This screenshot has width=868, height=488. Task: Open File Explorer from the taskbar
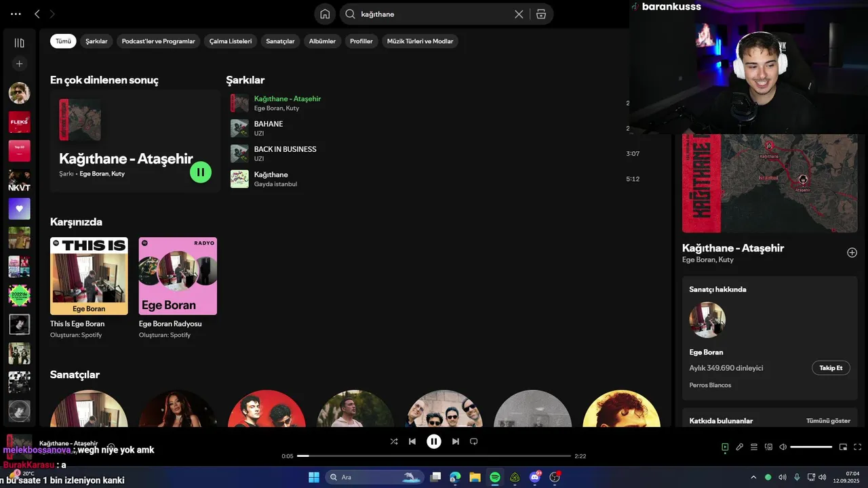tap(475, 477)
